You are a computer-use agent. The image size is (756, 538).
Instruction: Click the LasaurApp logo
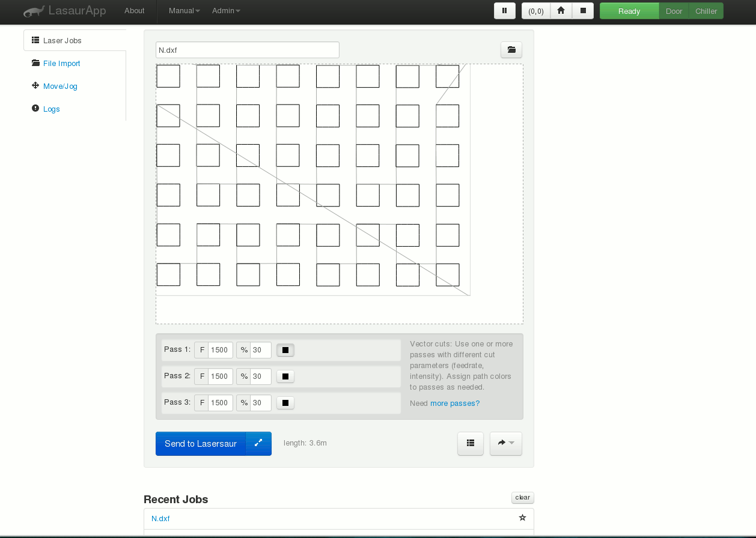tap(65, 11)
